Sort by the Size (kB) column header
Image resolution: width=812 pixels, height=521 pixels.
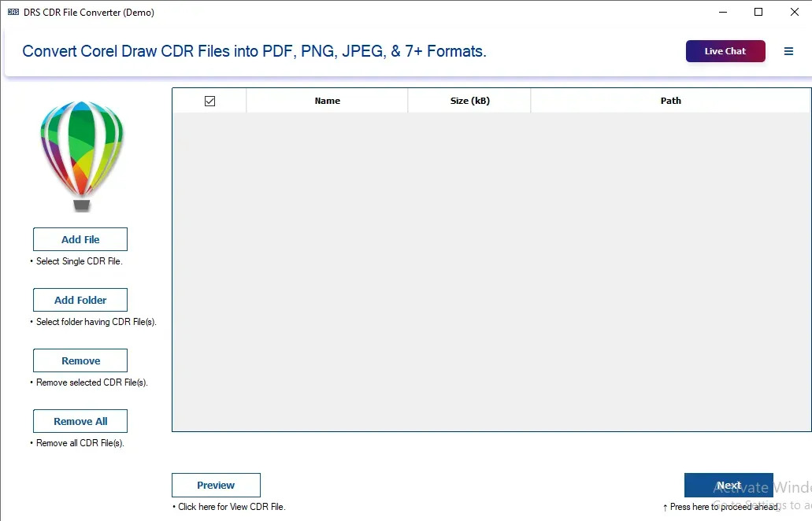tap(469, 101)
